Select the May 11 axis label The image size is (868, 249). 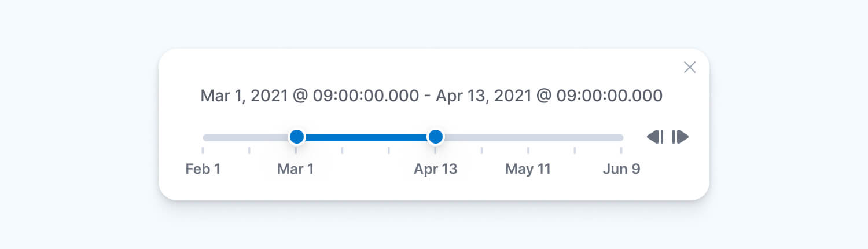coord(528,169)
